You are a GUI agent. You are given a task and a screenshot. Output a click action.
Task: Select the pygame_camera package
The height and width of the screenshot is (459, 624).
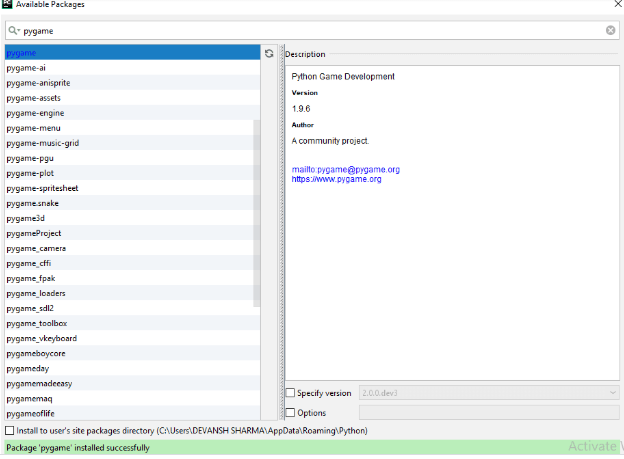(x=133, y=248)
